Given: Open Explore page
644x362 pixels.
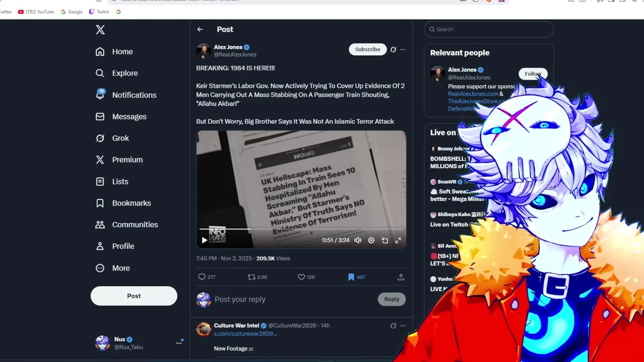Looking at the screenshot, I should click(117, 73).
